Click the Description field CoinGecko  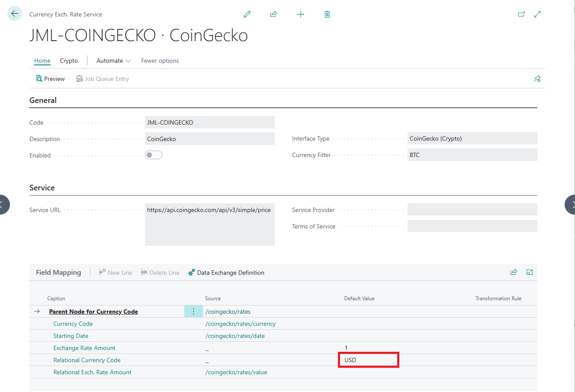210,139
